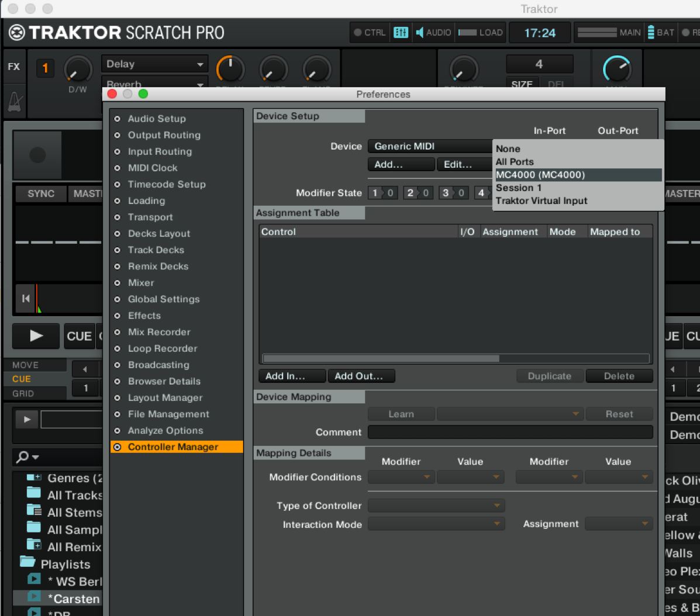This screenshot has width=700, height=616.
Task: Toggle the SYNC button on deck
Action: tap(40, 193)
